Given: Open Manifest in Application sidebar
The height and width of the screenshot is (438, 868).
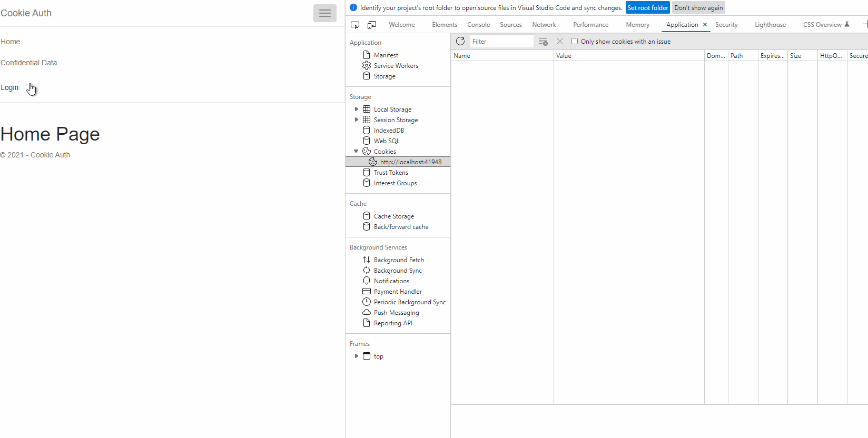Looking at the screenshot, I should coord(386,55).
